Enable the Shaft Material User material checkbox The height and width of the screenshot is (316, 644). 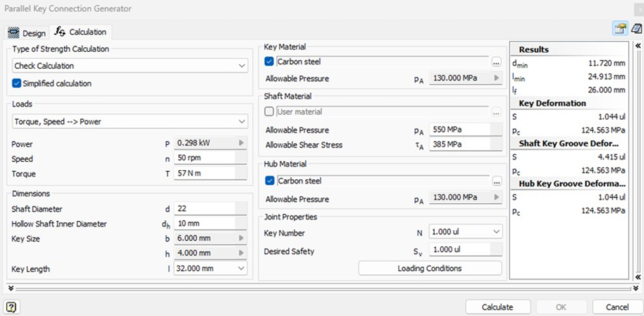click(270, 111)
